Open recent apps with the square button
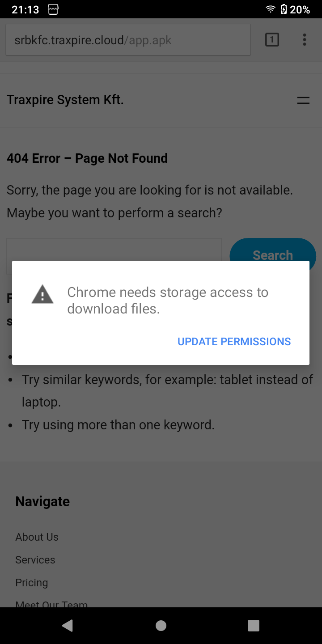The image size is (322, 644). (254, 626)
